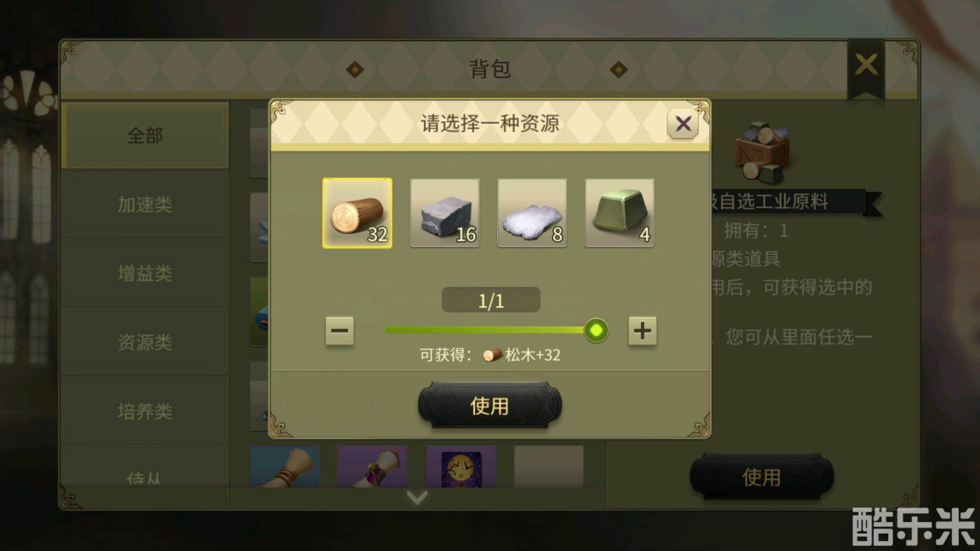This screenshot has height=551, width=980.
Task: Click the 使用 button in the item details panel
Action: point(762,477)
